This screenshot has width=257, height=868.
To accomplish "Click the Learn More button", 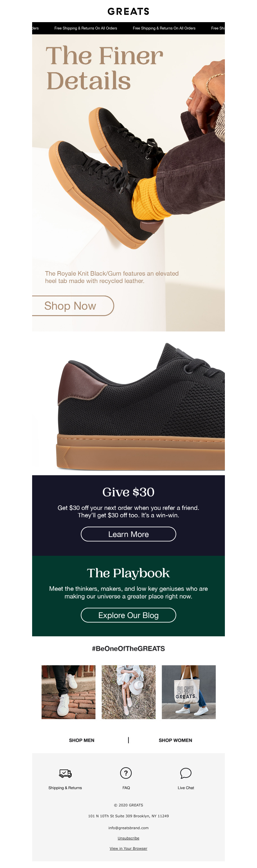I will 128,534.
